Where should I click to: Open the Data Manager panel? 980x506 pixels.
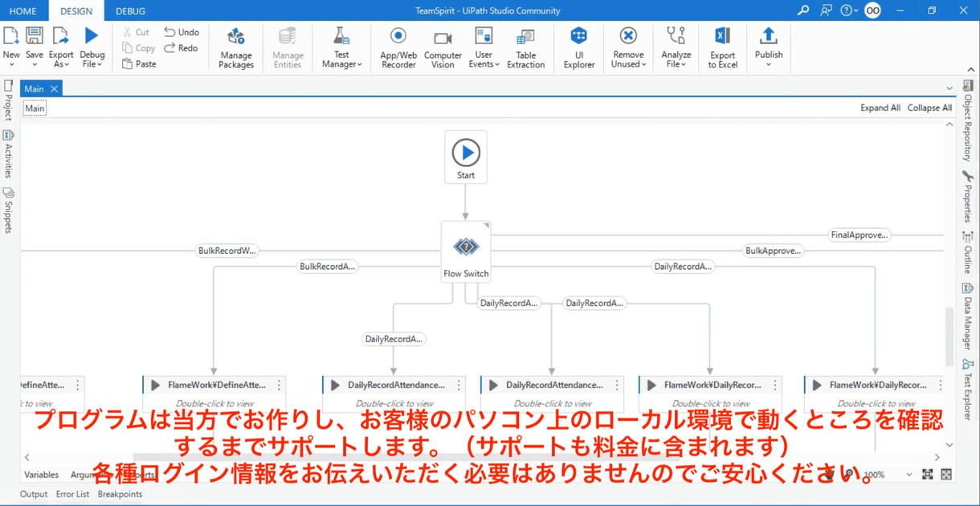coord(968,316)
